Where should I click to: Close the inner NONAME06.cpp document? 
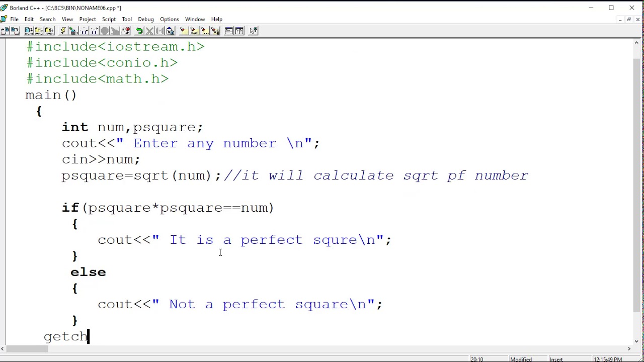[x=638, y=19]
